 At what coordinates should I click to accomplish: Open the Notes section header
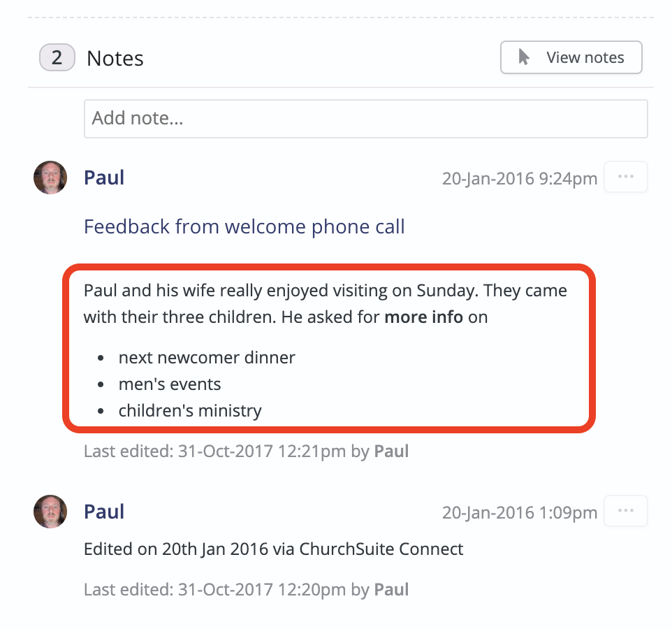[114, 59]
